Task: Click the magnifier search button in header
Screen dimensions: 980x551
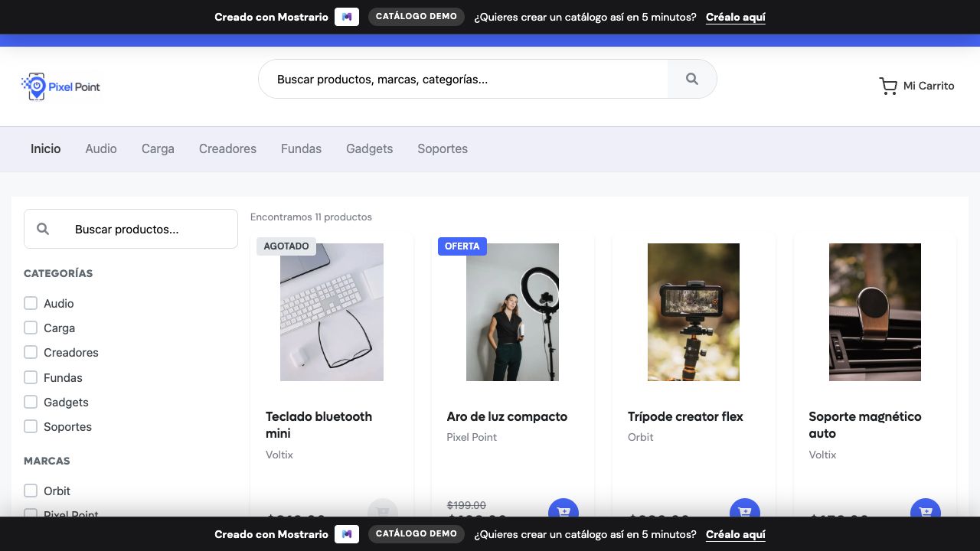Action: click(x=692, y=79)
